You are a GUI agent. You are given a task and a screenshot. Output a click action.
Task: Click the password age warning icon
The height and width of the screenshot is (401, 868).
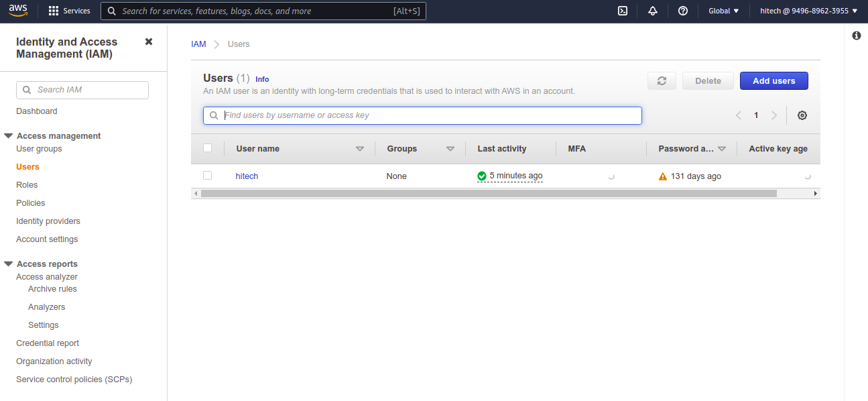(663, 176)
